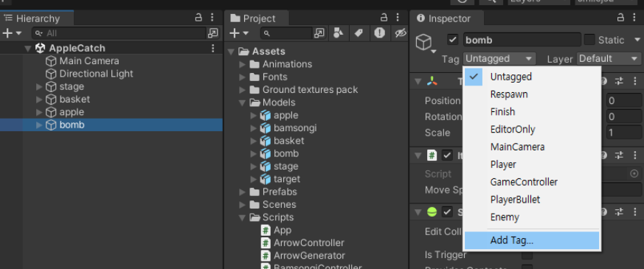644x269 pixels.
Task: Select Directional Light in Hierarchy
Action: [x=96, y=74]
